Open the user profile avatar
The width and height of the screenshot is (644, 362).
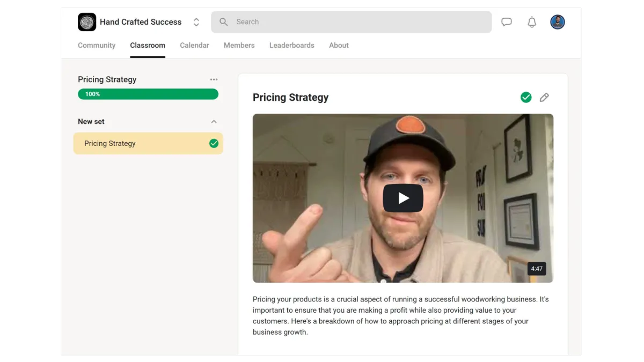(x=558, y=22)
